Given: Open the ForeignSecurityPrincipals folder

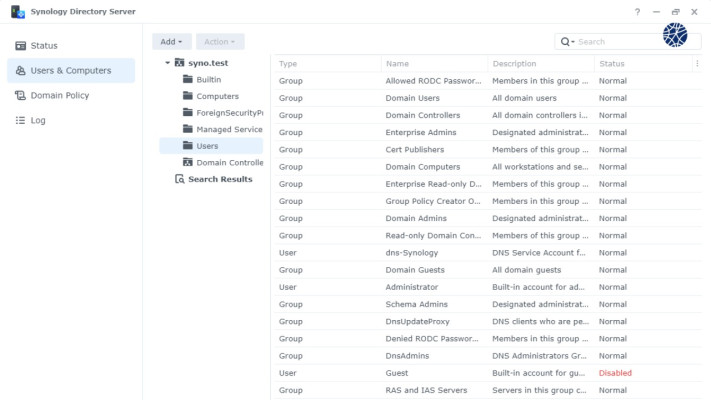Looking at the screenshot, I should click(x=229, y=113).
